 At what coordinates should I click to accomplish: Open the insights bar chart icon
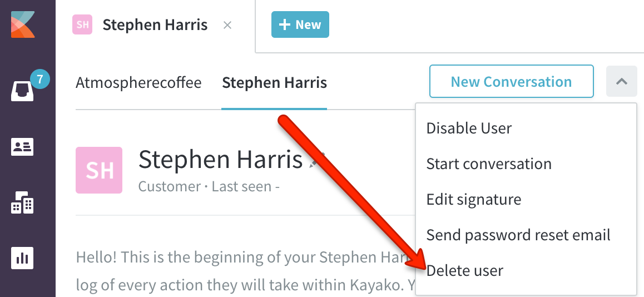22,259
